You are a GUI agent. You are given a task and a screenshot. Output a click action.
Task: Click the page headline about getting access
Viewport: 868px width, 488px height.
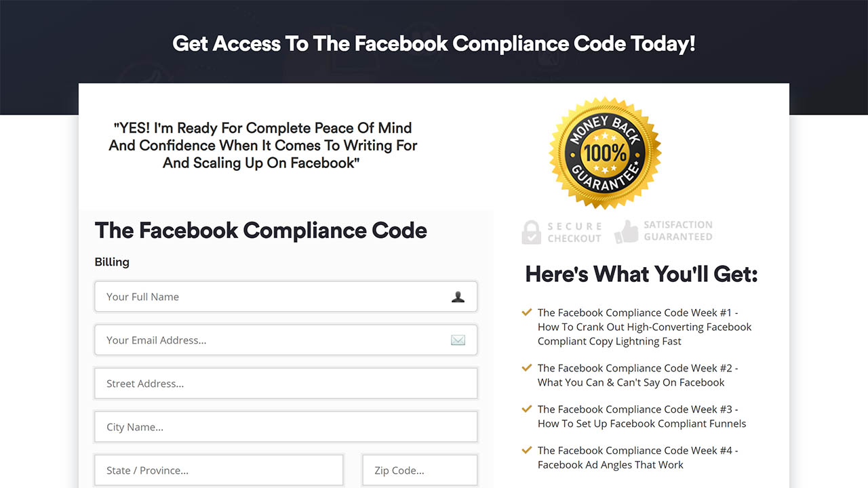[x=434, y=44]
